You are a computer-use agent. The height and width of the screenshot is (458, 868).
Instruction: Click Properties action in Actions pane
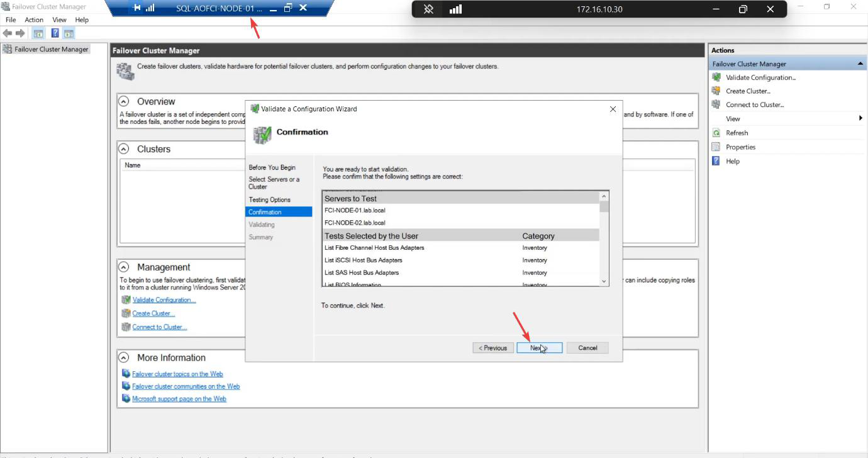point(741,147)
